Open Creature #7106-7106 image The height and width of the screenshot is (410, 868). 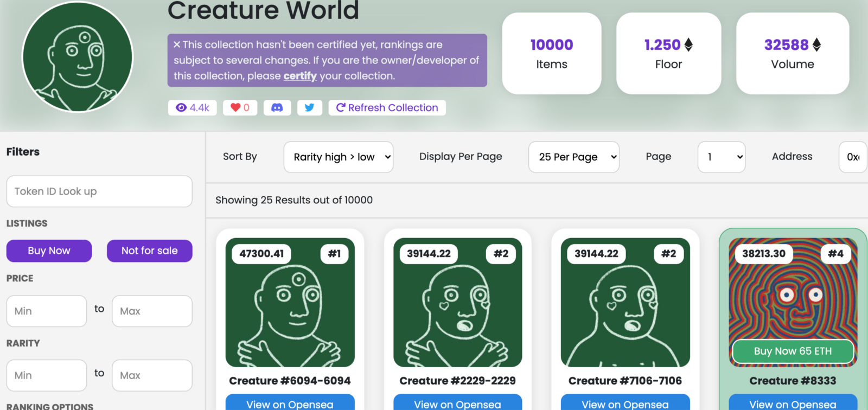(626, 302)
